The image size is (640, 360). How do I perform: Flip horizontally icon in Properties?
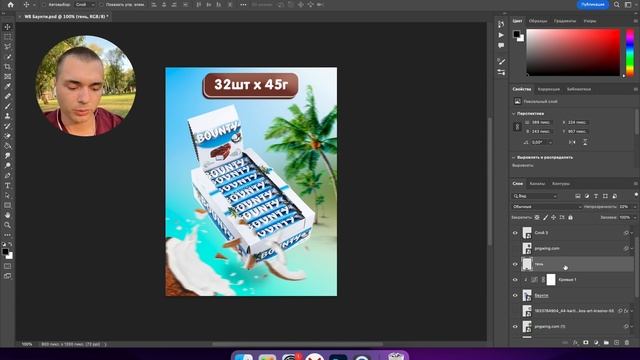tap(572, 142)
